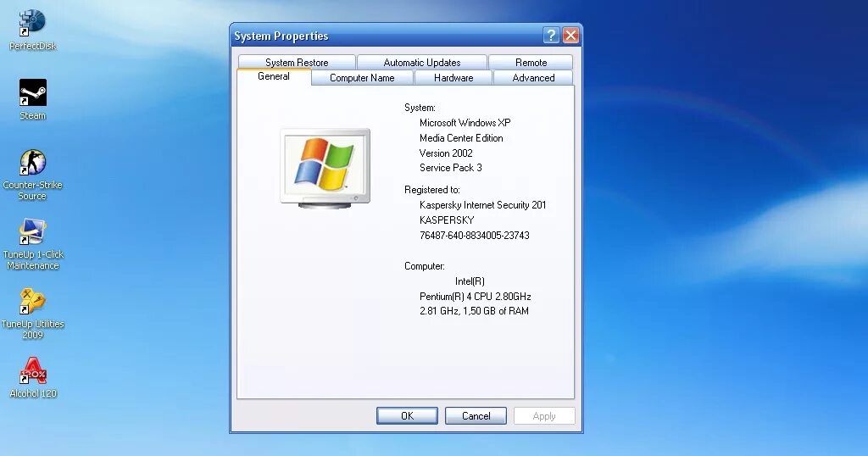The width and height of the screenshot is (868, 456).
Task: Select the Counter-Strike Source desktop icon
Action: (x=33, y=175)
